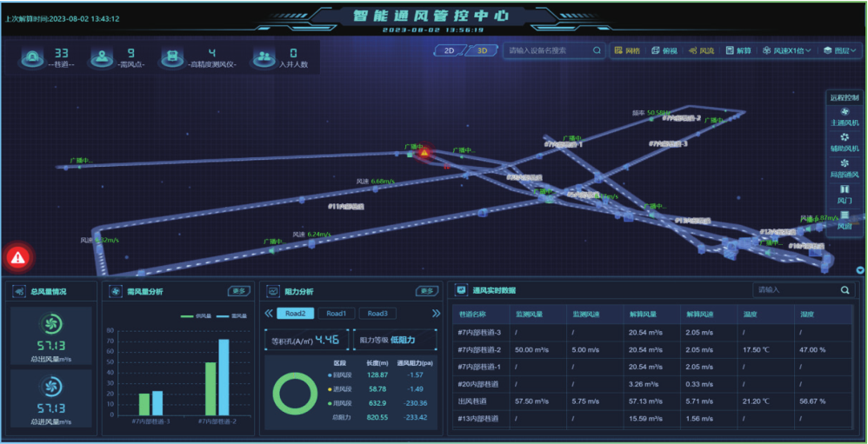Click 更多 in 阻力分析 panel

pyautogui.click(x=426, y=291)
